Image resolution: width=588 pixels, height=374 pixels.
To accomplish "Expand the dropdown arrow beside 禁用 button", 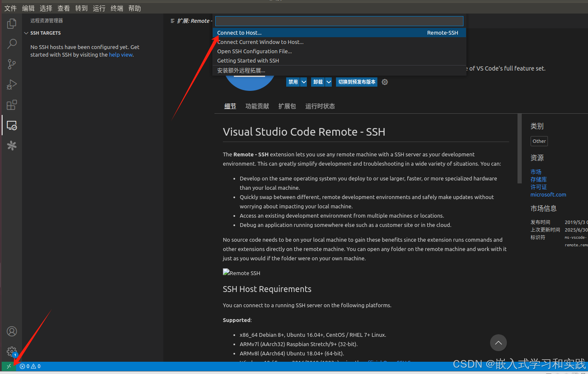I will (303, 82).
